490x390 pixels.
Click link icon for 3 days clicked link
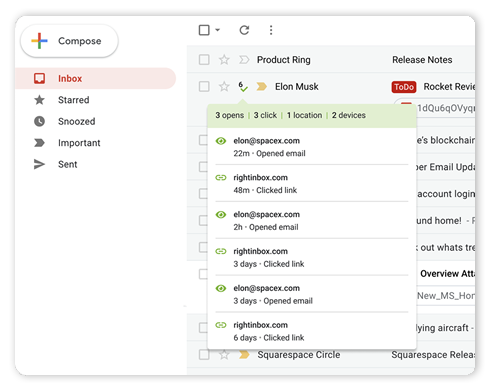coord(221,251)
